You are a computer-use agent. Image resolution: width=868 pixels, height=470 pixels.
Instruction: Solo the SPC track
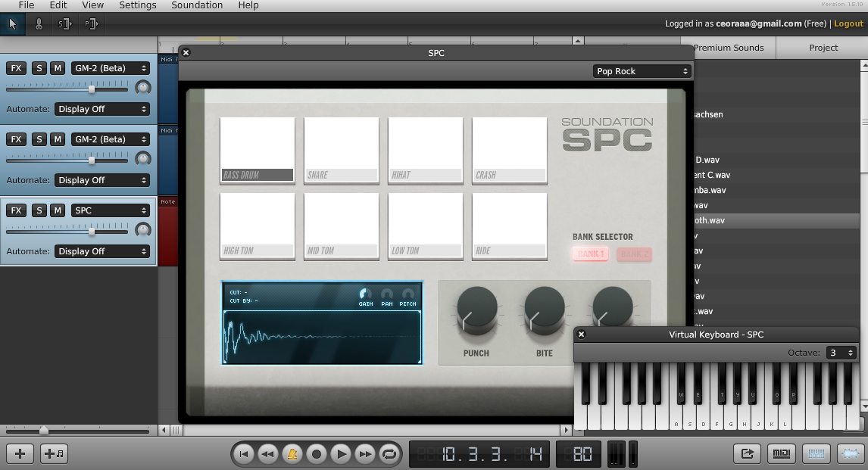[39, 210]
